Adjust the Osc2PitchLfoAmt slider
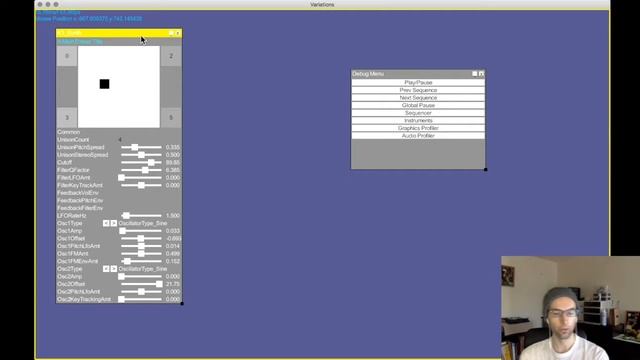 tap(141, 292)
